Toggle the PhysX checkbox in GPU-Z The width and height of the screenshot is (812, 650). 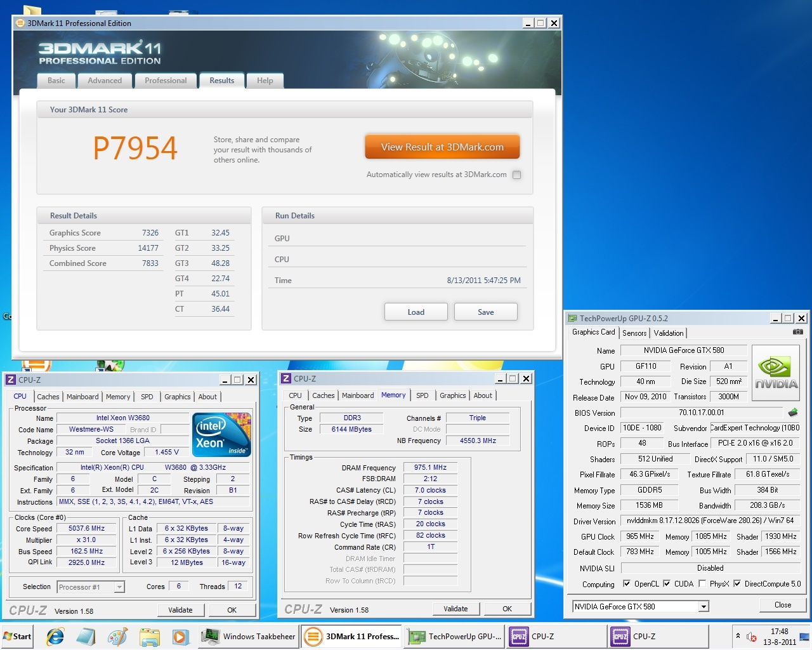[x=702, y=583]
